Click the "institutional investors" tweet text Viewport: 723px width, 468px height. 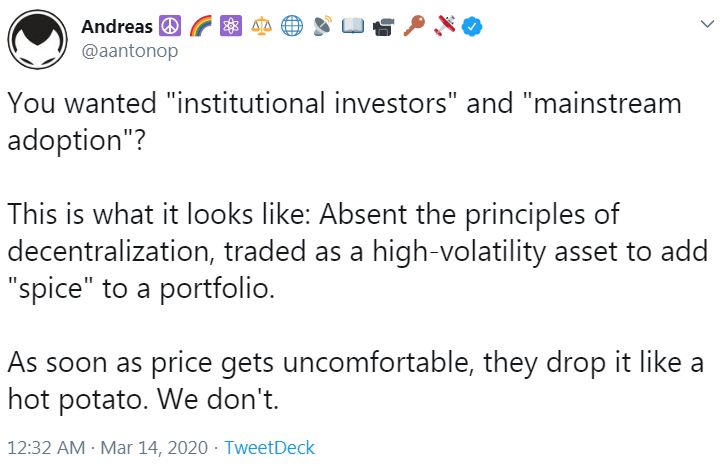pyautogui.click(x=310, y=102)
